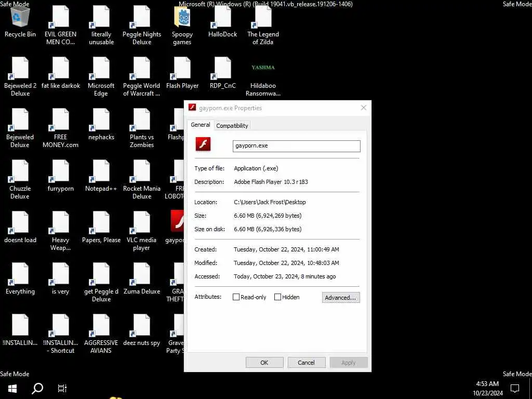Select the 'literally unusable' desktop shortcut

coord(101,26)
